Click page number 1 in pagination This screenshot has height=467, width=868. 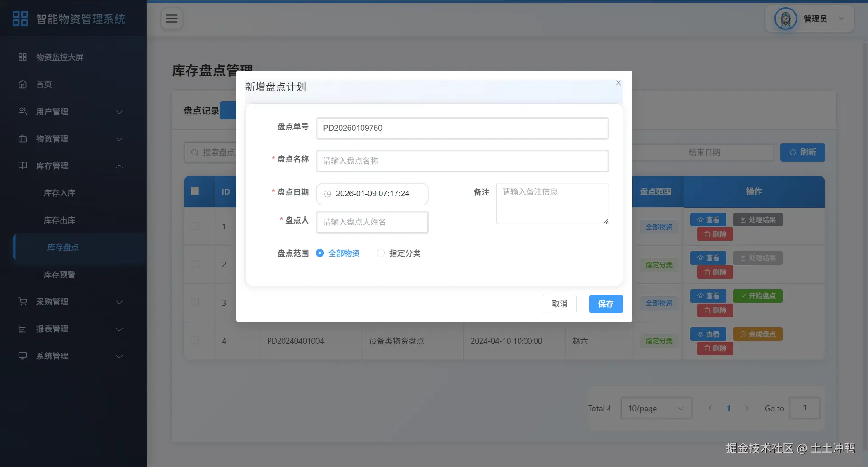728,408
